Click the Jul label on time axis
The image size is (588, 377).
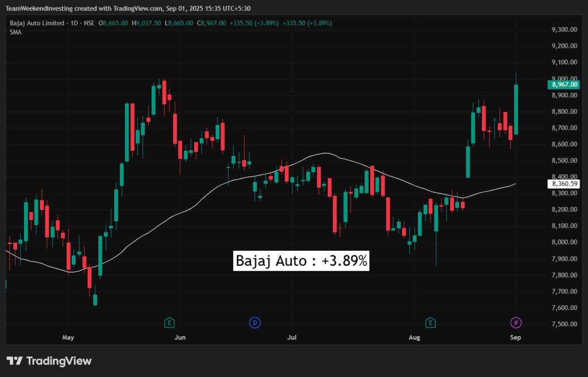[292, 337]
